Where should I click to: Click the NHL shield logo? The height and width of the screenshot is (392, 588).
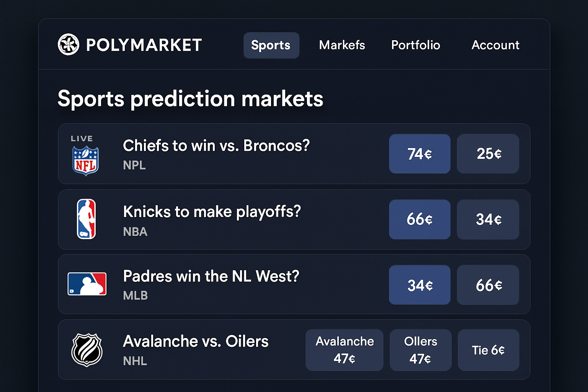point(87,350)
